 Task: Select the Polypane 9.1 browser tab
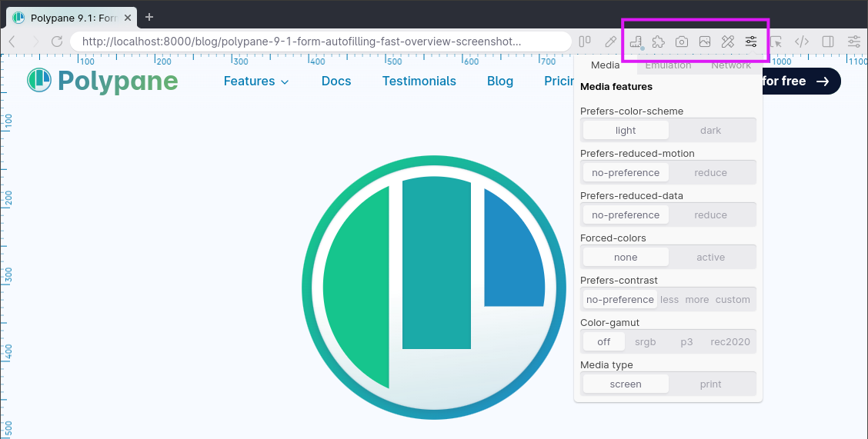coord(72,18)
